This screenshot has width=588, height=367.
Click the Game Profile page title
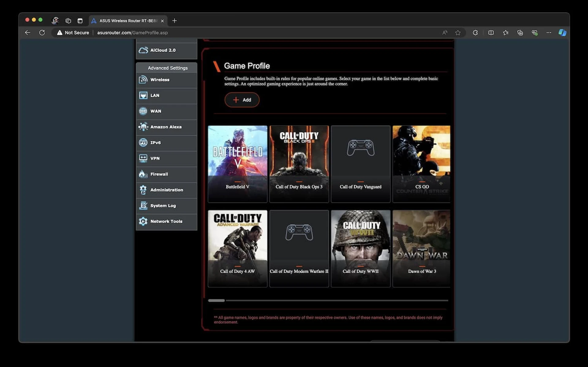pyautogui.click(x=247, y=66)
